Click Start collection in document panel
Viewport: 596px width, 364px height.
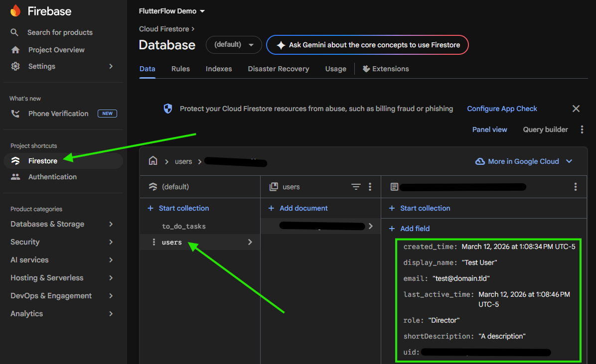point(426,208)
